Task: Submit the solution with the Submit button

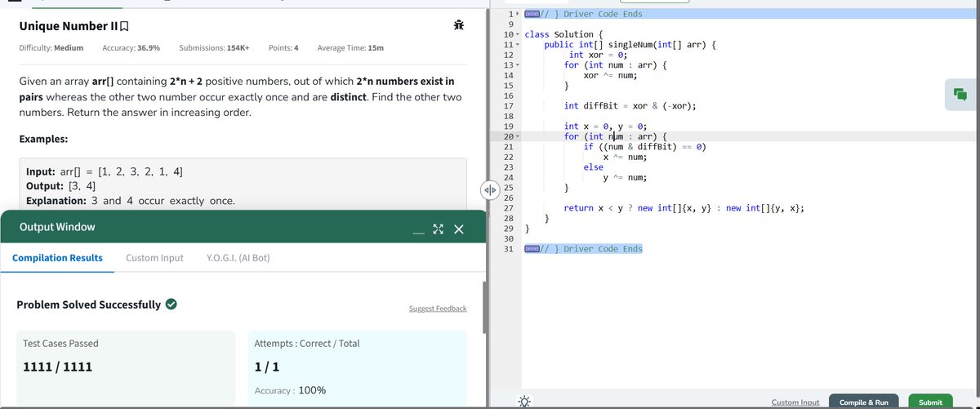Action: 930,402
